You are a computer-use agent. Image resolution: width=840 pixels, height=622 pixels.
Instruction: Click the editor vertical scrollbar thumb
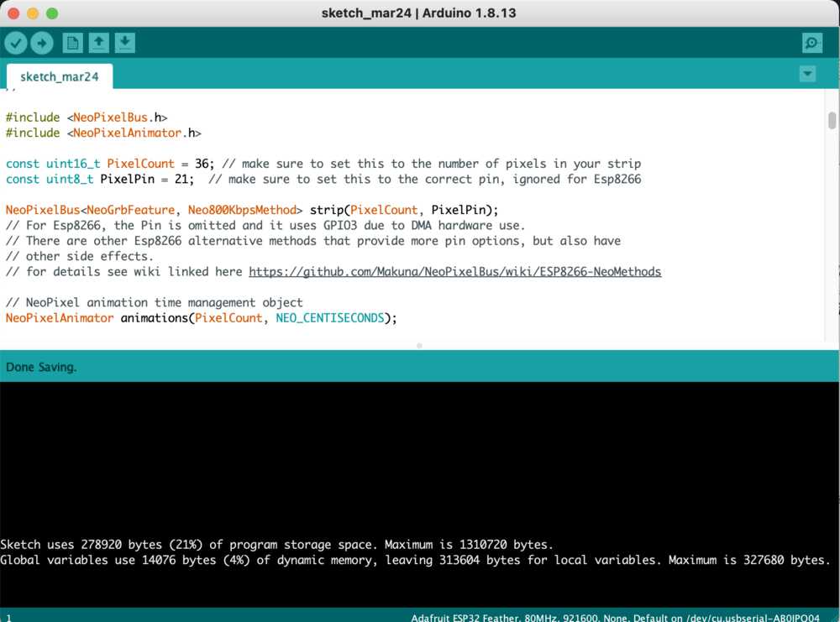pyautogui.click(x=832, y=120)
